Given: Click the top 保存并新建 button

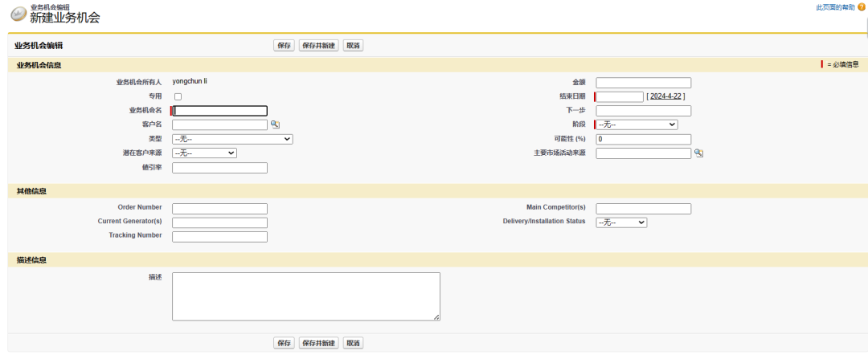Looking at the screenshot, I should 318,46.
